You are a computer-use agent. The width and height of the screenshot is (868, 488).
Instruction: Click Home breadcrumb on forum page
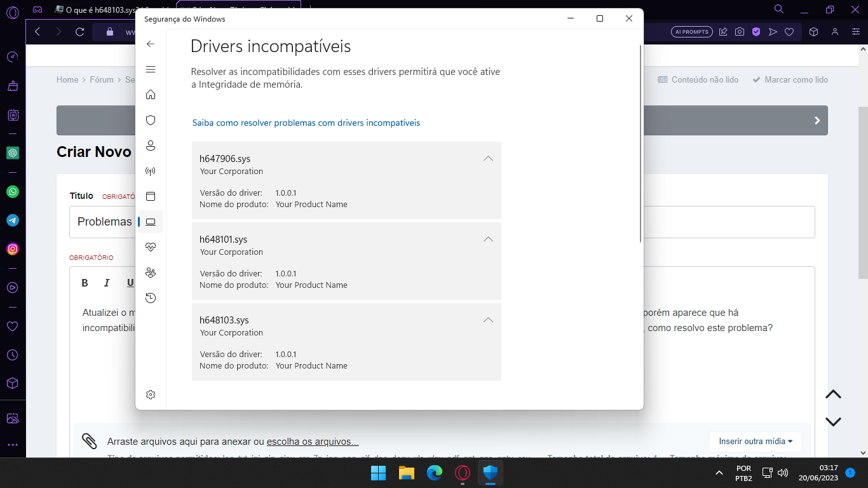pyautogui.click(x=67, y=80)
